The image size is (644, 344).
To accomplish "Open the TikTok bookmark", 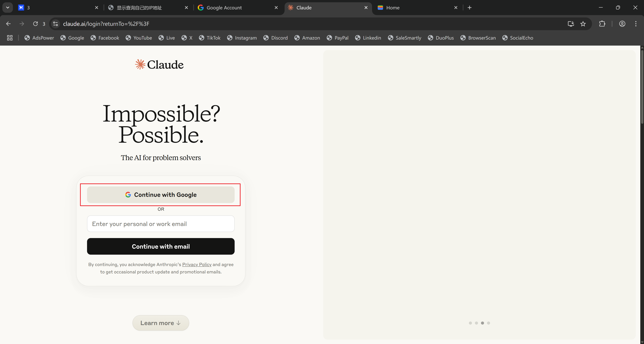I will click(x=209, y=38).
